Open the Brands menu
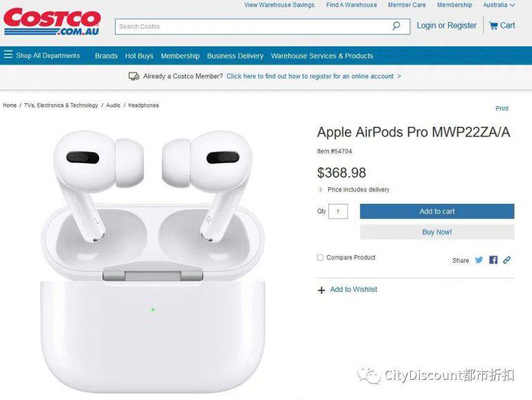Viewport: 532px width, 400px height. point(106,55)
